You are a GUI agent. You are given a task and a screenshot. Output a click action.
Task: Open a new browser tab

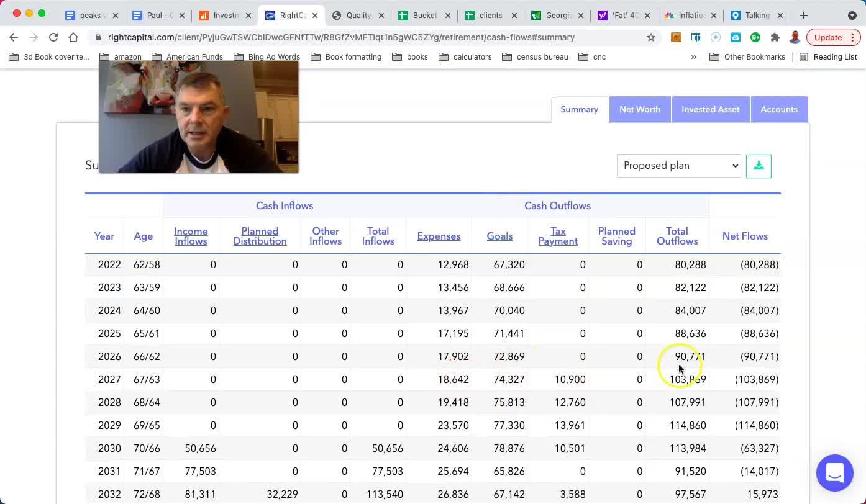tap(803, 15)
